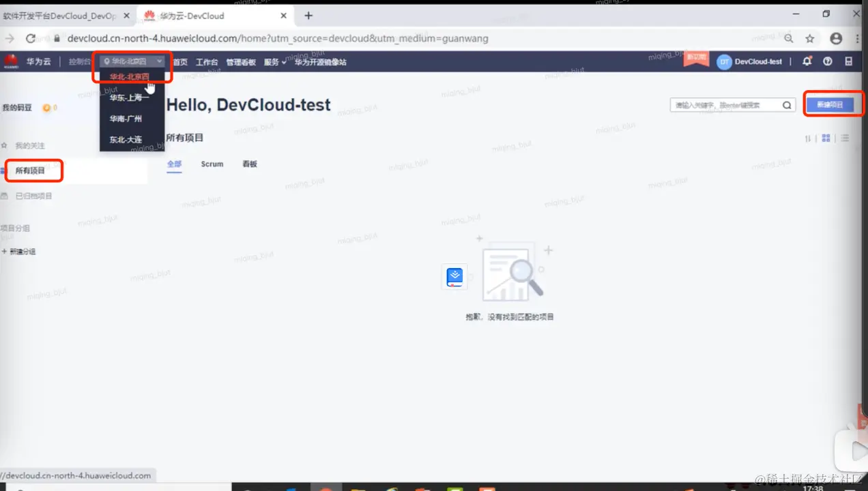This screenshot has height=491, width=868.
Task: Click the DT user avatar
Action: (724, 61)
